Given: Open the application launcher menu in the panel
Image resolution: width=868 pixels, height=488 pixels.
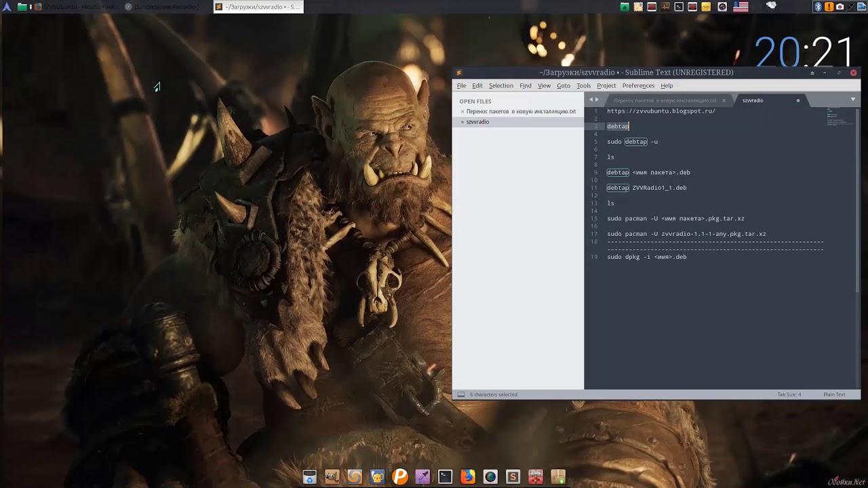Looking at the screenshot, I should 7,7.
